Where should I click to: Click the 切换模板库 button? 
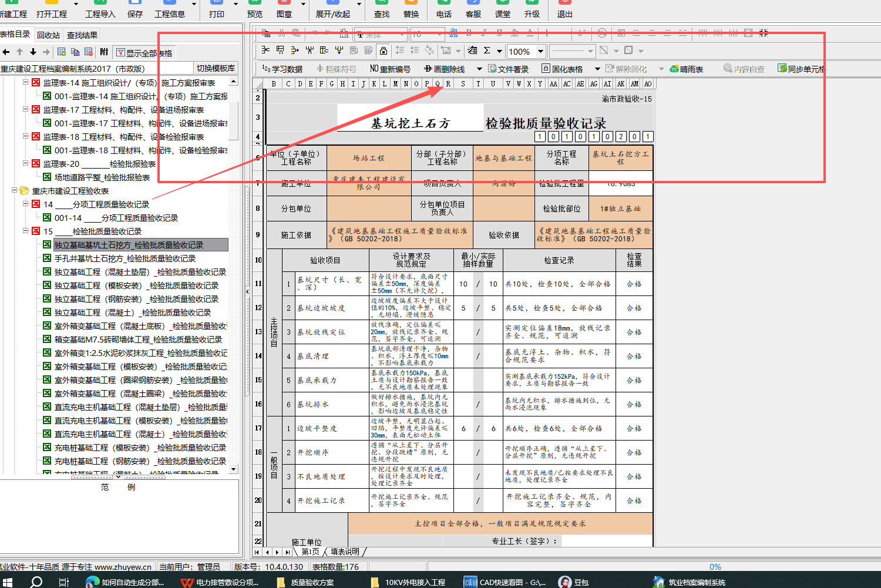(216, 68)
